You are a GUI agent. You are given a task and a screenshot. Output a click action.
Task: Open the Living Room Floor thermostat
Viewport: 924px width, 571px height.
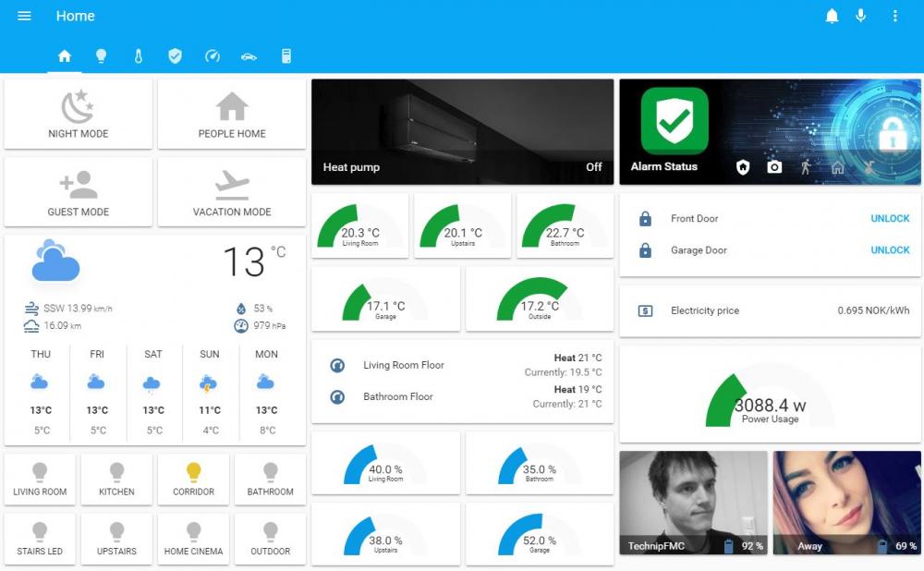click(404, 366)
